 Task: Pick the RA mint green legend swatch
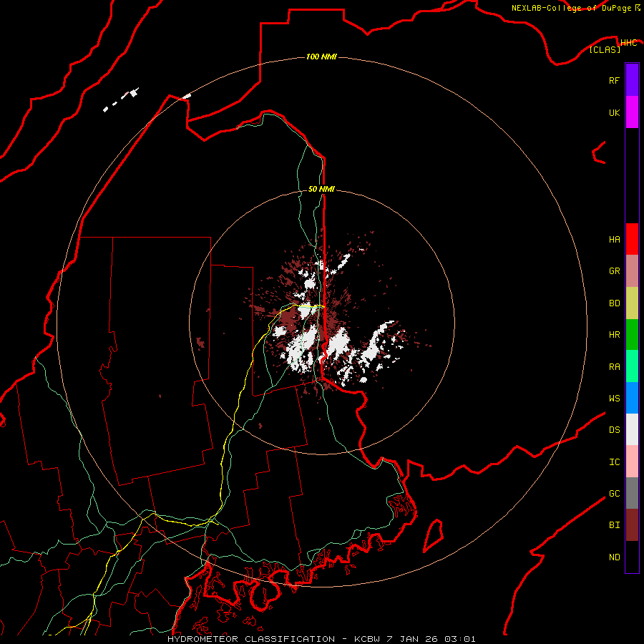[x=632, y=366]
